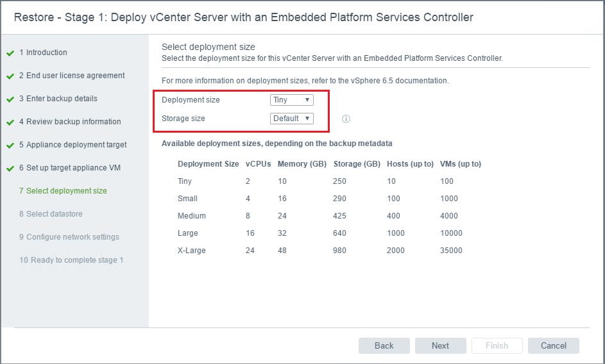
Task: Cancel the restore wizard
Action: click(553, 346)
